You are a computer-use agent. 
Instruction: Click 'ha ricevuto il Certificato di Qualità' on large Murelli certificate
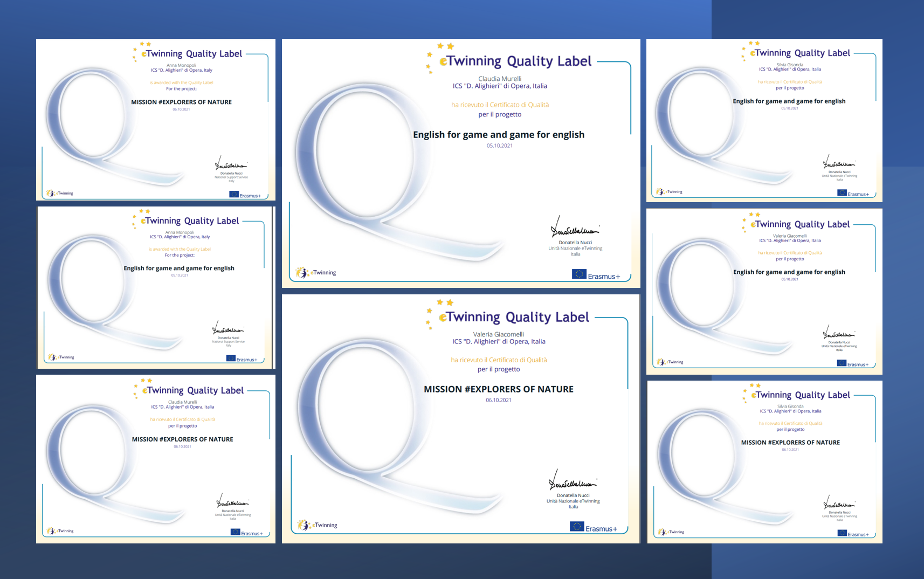click(x=500, y=105)
